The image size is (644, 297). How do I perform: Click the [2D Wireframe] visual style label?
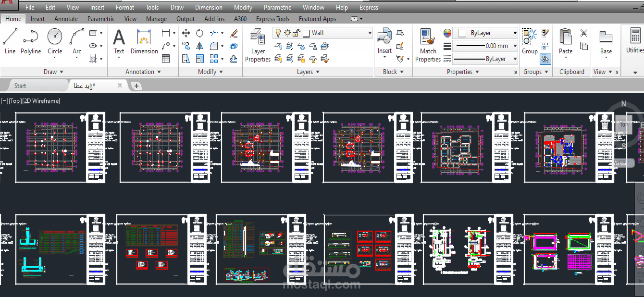41,101
